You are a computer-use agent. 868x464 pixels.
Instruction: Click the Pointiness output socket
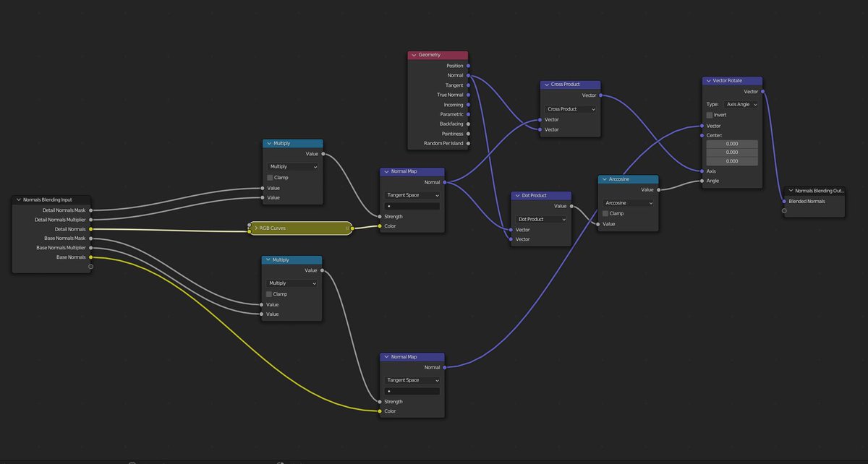[x=469, y=134]
